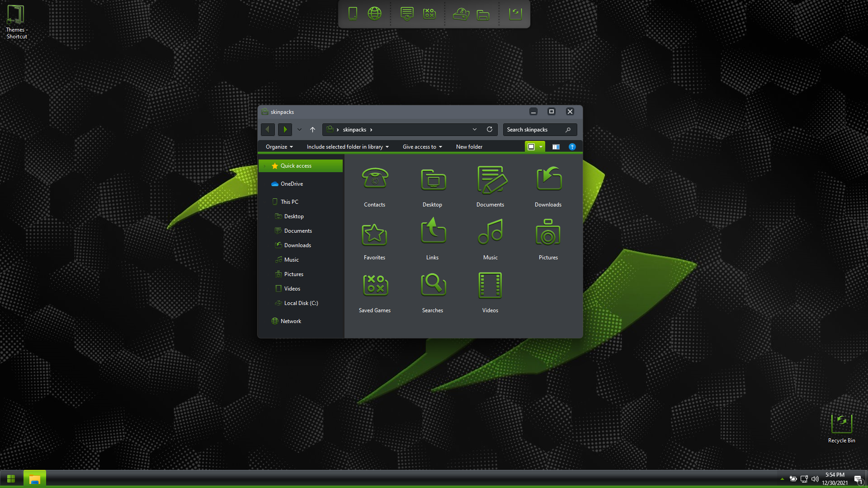Open the Recycle Bin desktop icon
The image size is (868, 488).
point(841,425)
